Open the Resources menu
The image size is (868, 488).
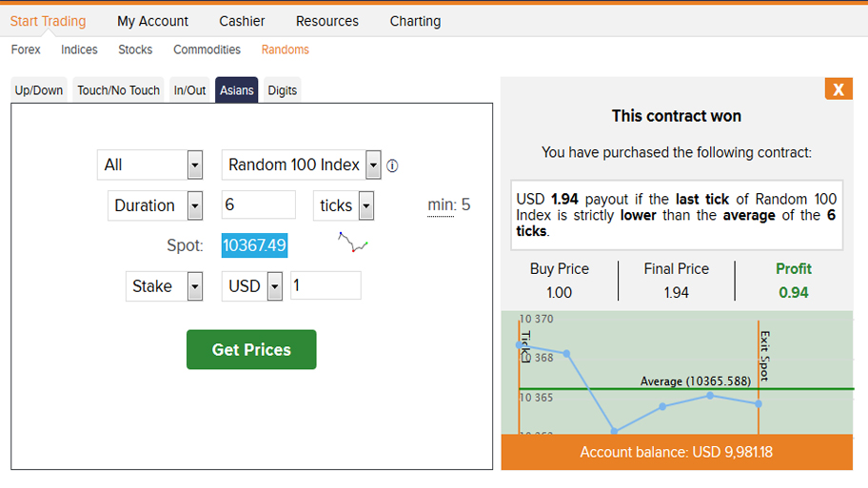click(327, 21)
